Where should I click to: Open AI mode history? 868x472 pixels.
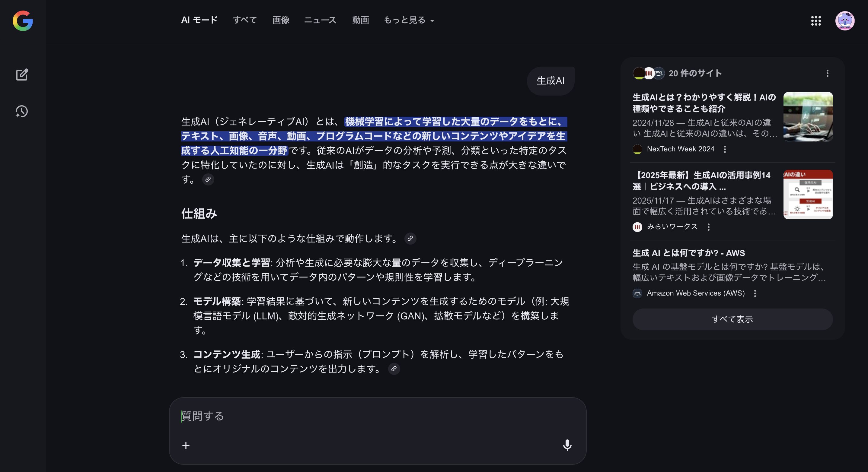(22, 111)
